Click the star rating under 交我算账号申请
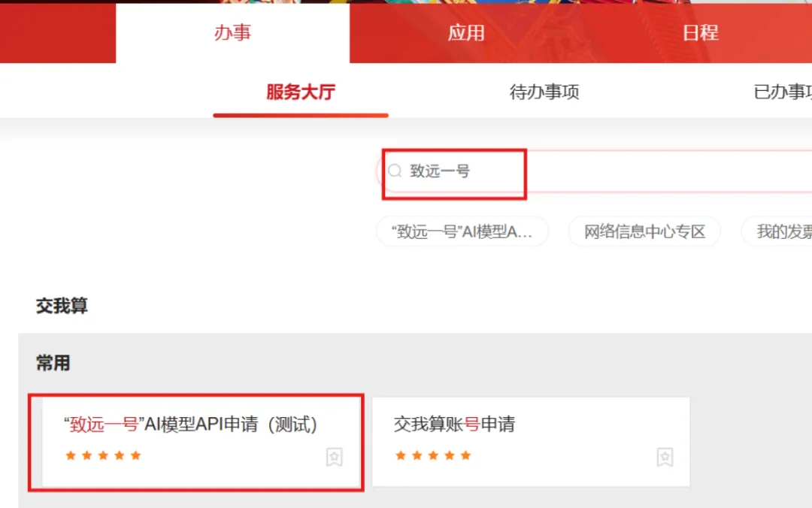The height and width of the screenshot is (508, 812). pyautogui.click(x=433, y=455)
